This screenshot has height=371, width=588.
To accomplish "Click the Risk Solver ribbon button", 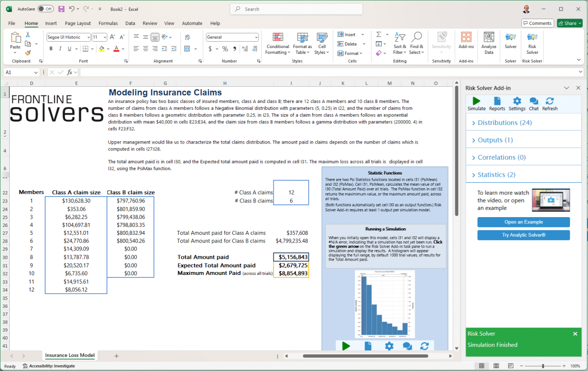I will coord(532,43).
